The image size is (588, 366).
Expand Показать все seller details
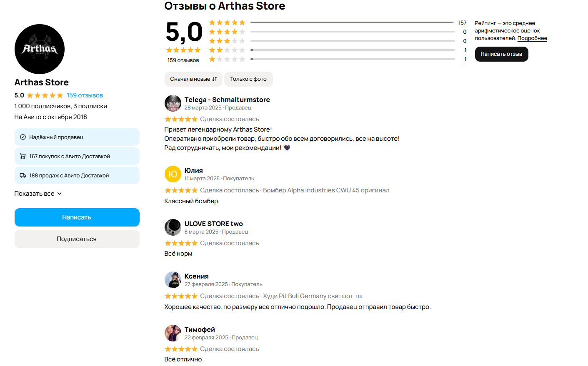coord(38,193)
